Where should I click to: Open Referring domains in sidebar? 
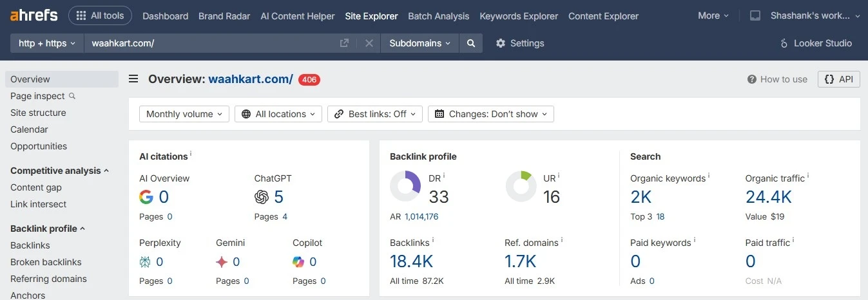coord(48,279)
